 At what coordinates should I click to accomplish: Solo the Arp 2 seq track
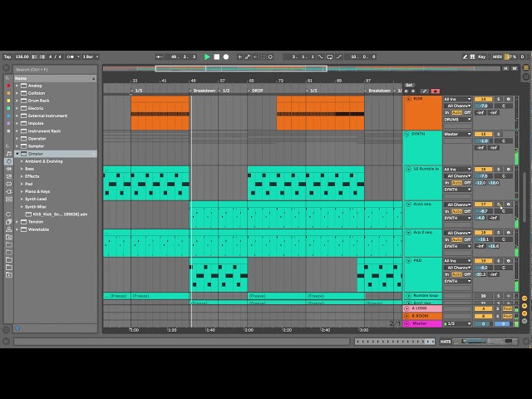coord(499,233)
